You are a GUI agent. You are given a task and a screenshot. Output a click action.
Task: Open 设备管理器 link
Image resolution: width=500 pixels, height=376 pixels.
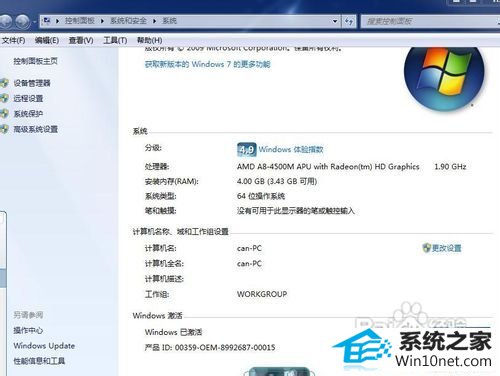point(32,83)
